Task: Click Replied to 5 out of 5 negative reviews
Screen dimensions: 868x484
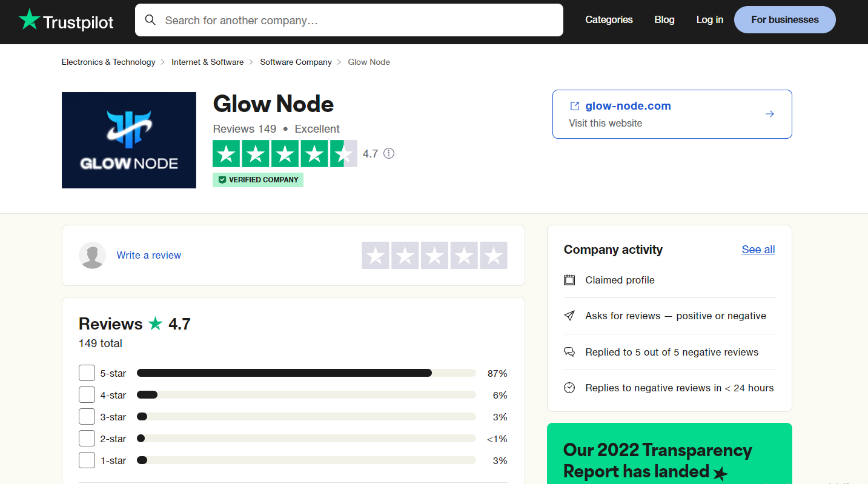Action: coord(672,352)
